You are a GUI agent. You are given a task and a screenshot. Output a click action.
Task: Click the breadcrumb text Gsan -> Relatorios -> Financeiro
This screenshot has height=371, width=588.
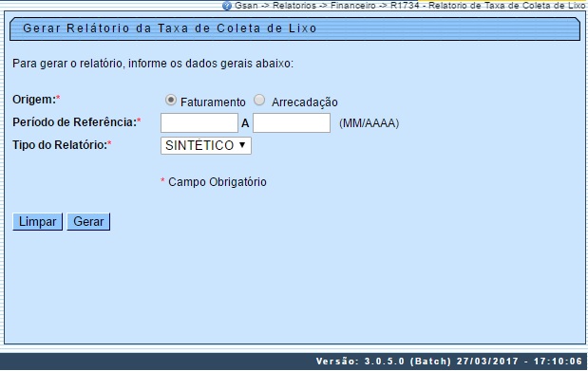tap(305, 6)
